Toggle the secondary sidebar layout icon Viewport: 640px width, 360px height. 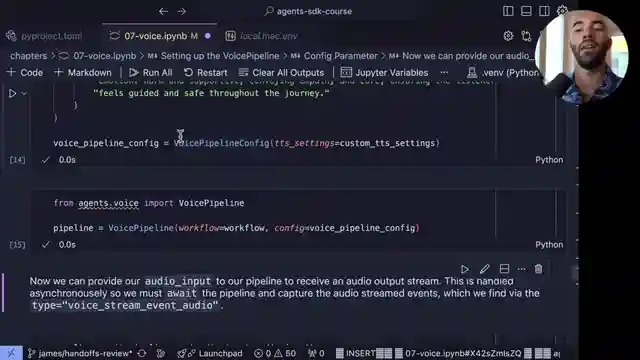point(544,11)
